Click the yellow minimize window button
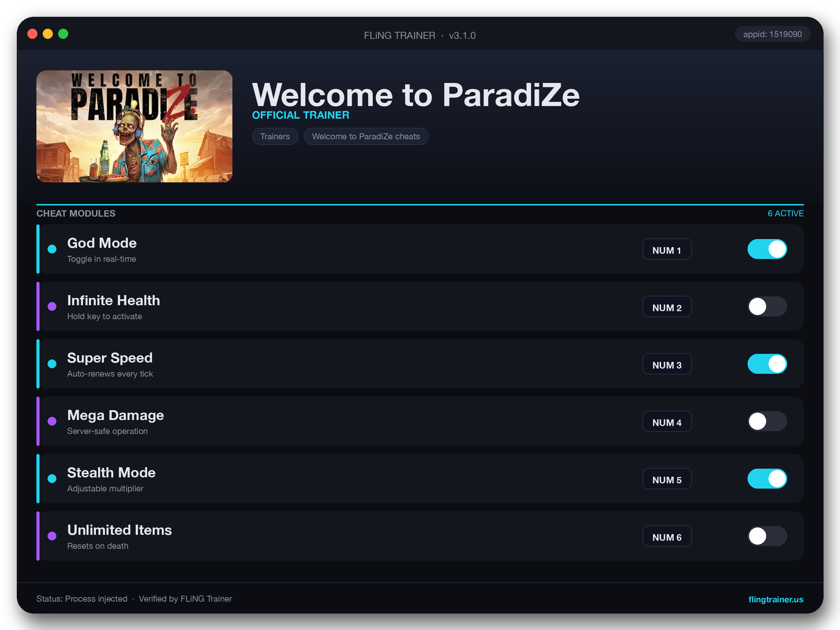840x630 pixels. [48, 34]
